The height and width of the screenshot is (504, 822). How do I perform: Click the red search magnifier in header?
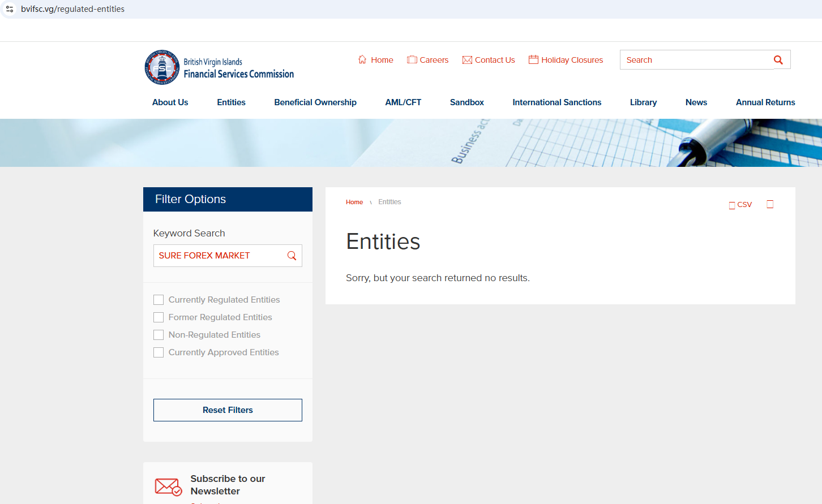[778, 60]
